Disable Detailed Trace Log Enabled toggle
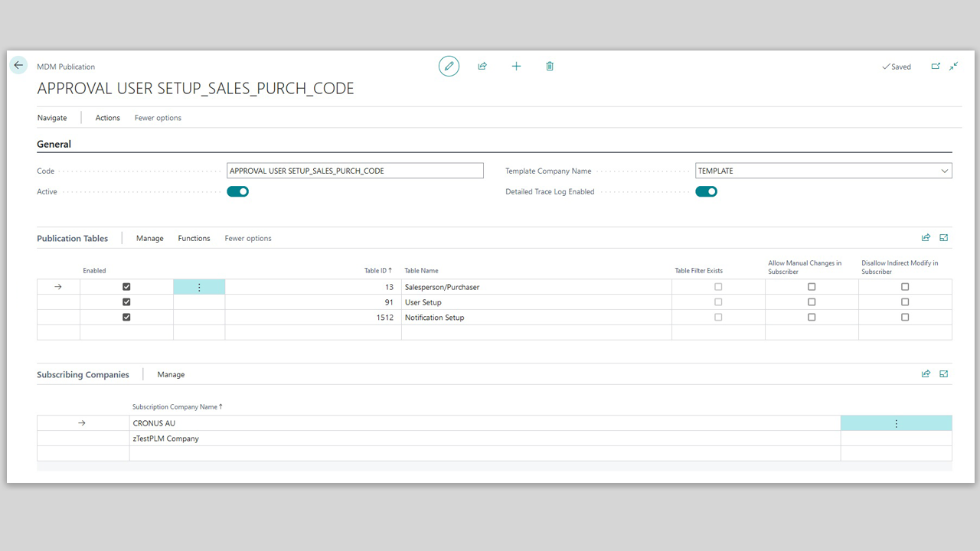 706,191
